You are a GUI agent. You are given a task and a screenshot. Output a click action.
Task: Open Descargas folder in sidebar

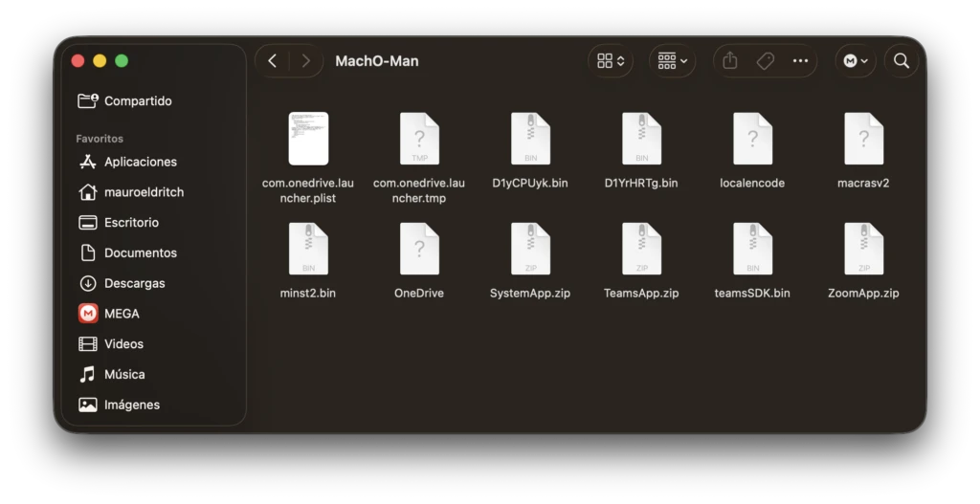coord(134,283)
